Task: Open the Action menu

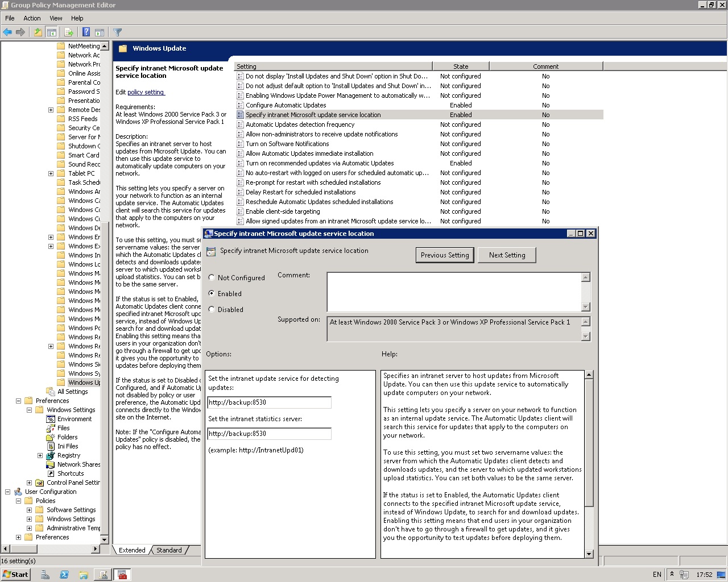Action: 32,18
